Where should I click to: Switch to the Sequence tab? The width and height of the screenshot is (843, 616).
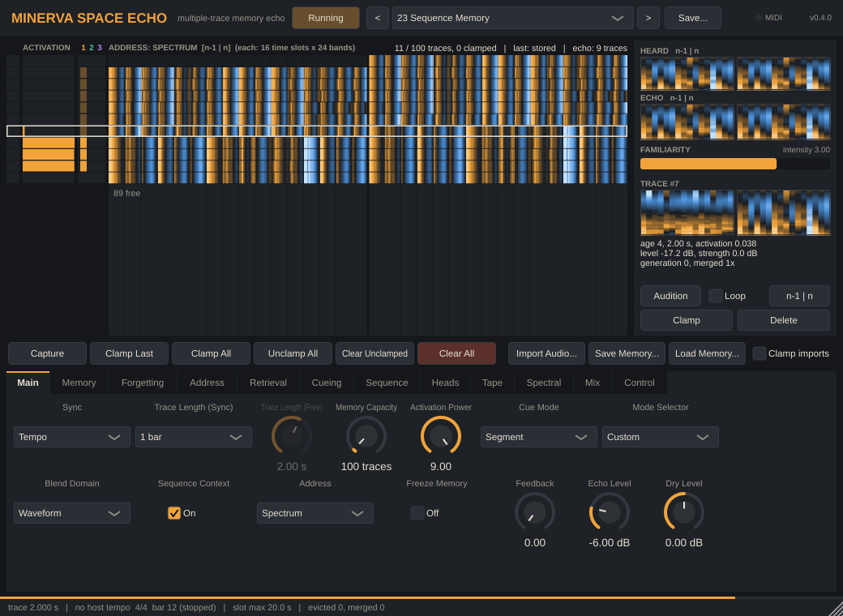click(387, 383)
